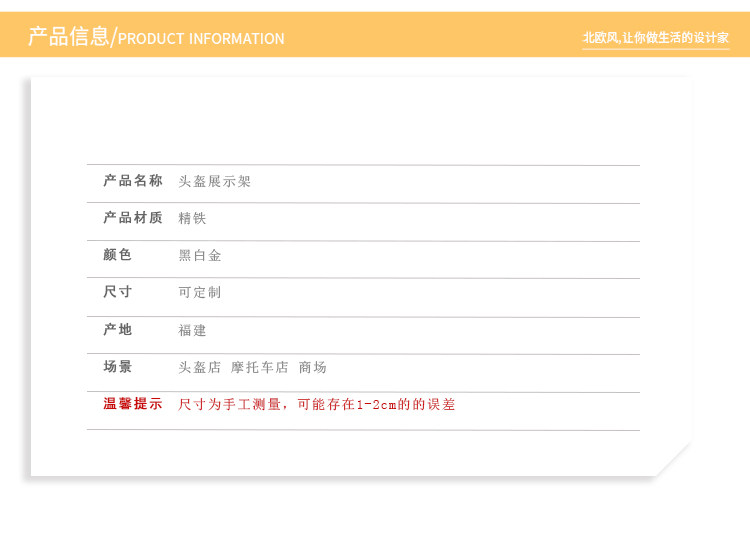This screenshot has width=750, height=540.
Task: Click the 头盔展示架 product name value
Action: pyautogui.click(x=214, y=181)
